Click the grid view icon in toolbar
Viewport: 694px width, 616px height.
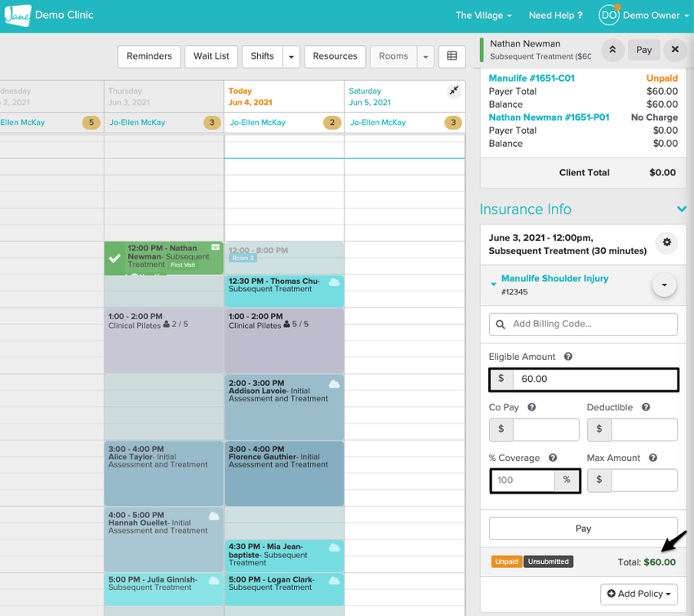(452, 56)
